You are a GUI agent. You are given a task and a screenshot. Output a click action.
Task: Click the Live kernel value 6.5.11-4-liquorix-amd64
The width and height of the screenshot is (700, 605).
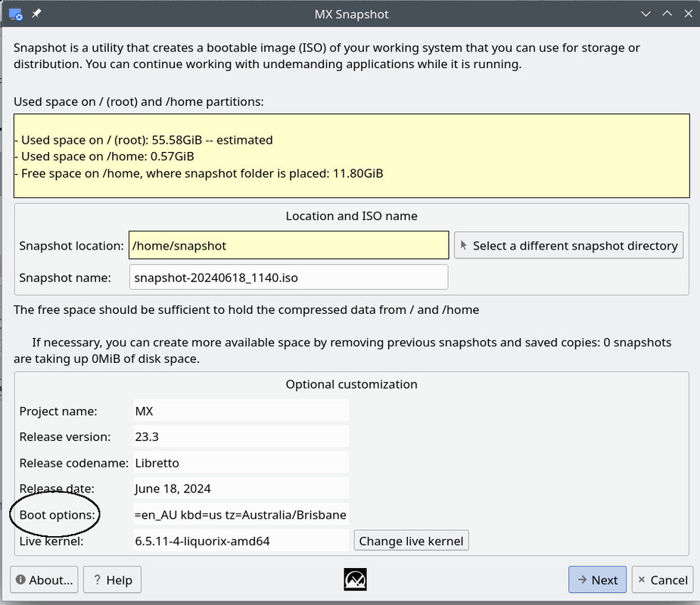(x=241, y=540)
